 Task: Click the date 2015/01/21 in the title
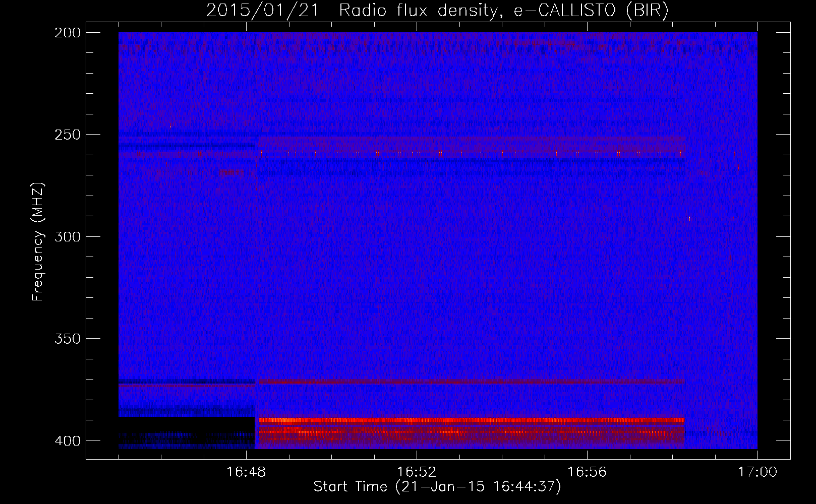pyautogui.click(x=262, y=11)
